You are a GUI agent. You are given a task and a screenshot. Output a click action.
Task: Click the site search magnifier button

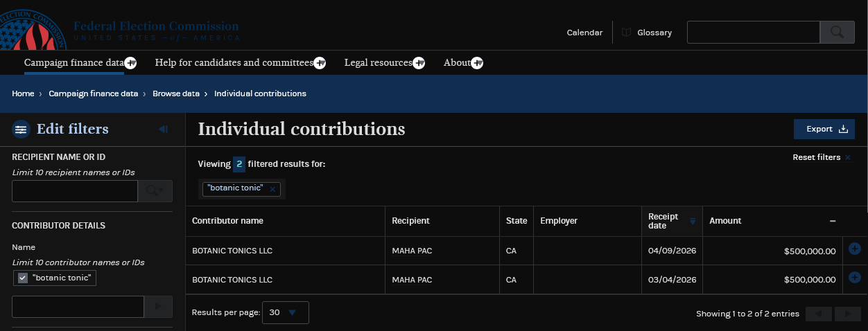(837, 33)
